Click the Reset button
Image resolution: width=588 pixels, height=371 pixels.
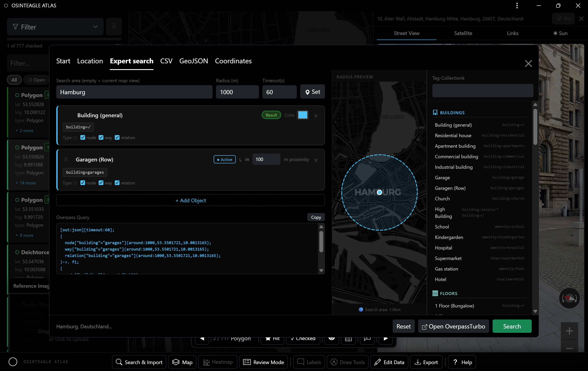coord(403,326)
